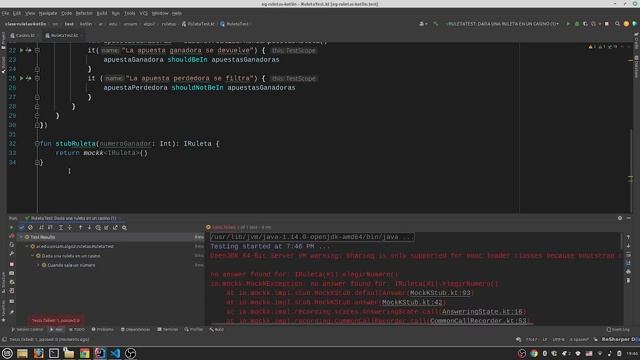Image resolution: width=640 pixels, height=360 pixels.
Task: Collapse ar.edu.unsam RuletaTest tree node
Action: (x=27, y=246)
